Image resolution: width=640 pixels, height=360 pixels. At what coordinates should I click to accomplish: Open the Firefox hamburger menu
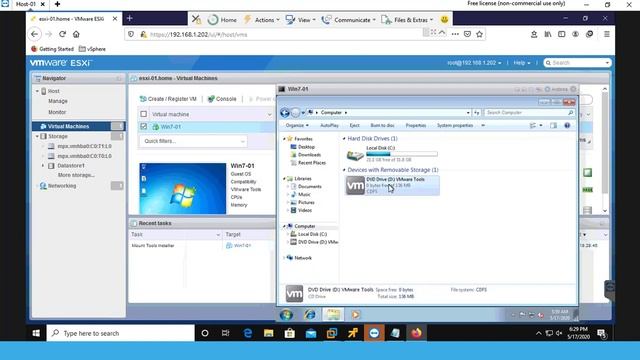[607, 34]
